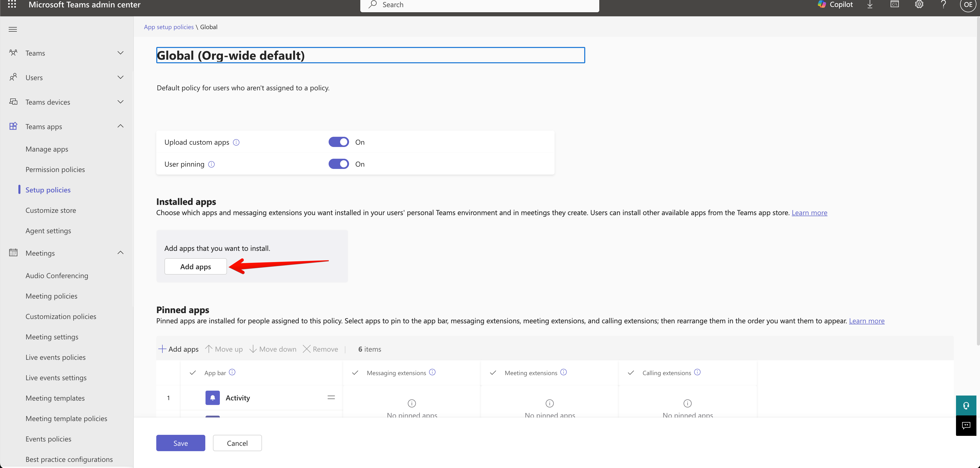
Task: Open the Copilot assistant
Action: [835, 5]
